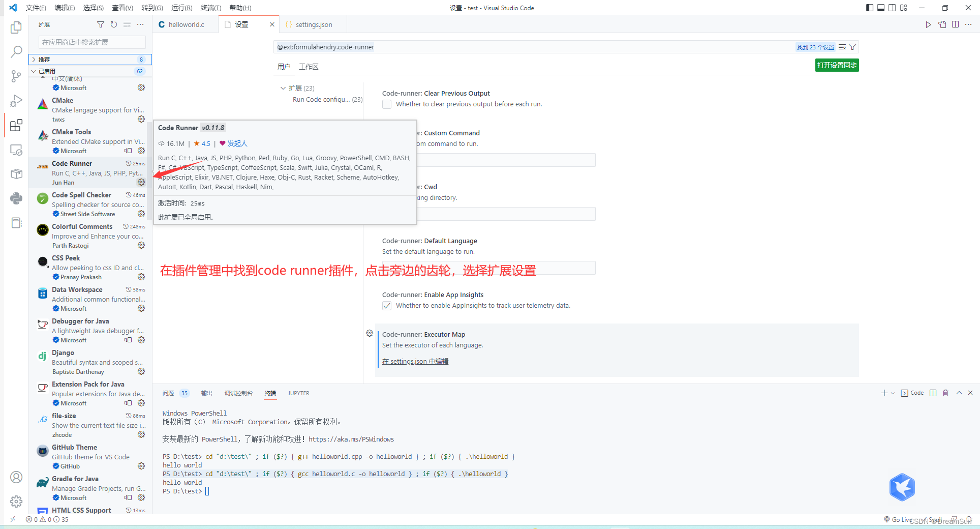Viewport: 980px width, 529px height.
Task: Uncheck Enable App Insights checkbox
Action: click(x=387, y=306)
